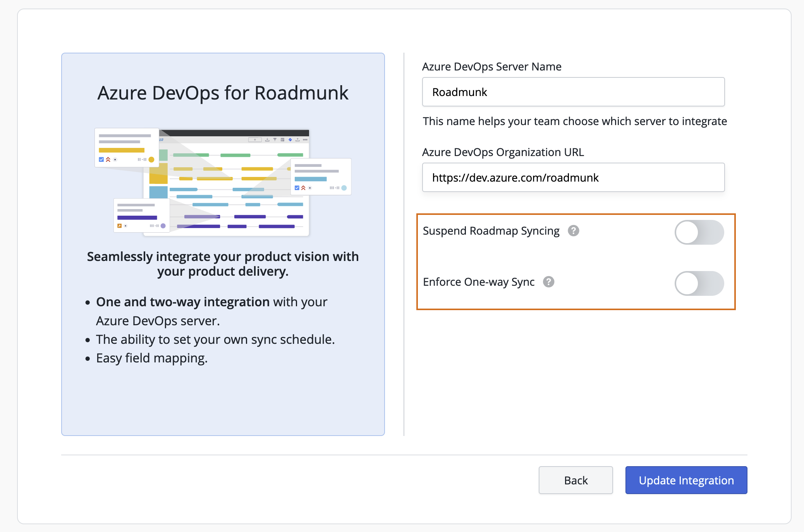Click the orange wrench icon on purple card
Viewport: 804px width, 532px height.
click(x=120, y=226)
